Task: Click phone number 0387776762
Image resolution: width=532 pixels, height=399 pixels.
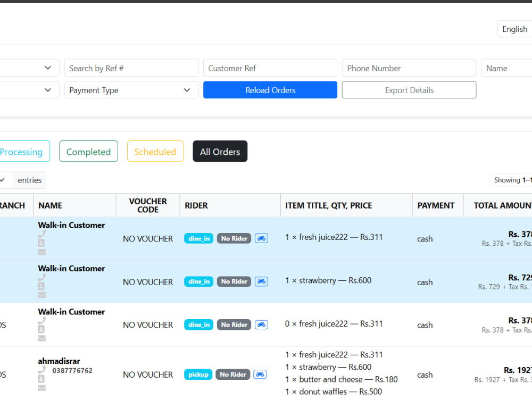Action: click(72, 370)
